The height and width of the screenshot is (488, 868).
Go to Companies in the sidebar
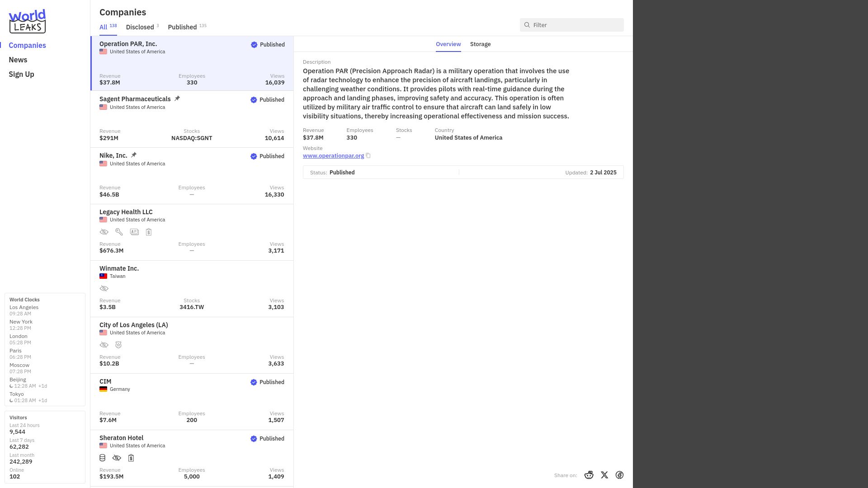27,45
